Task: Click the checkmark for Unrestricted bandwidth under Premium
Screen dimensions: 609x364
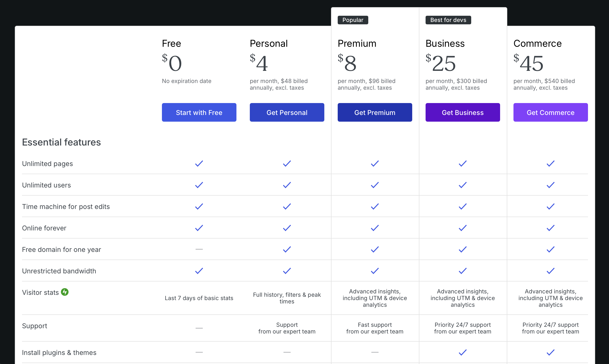Action: (374, 270)
